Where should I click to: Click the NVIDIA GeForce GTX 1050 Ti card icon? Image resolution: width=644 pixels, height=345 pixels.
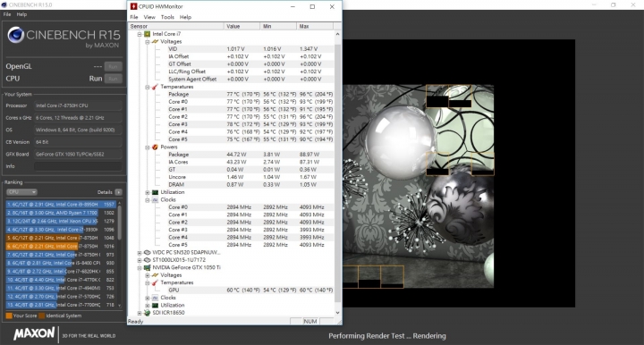pos(147,267)
